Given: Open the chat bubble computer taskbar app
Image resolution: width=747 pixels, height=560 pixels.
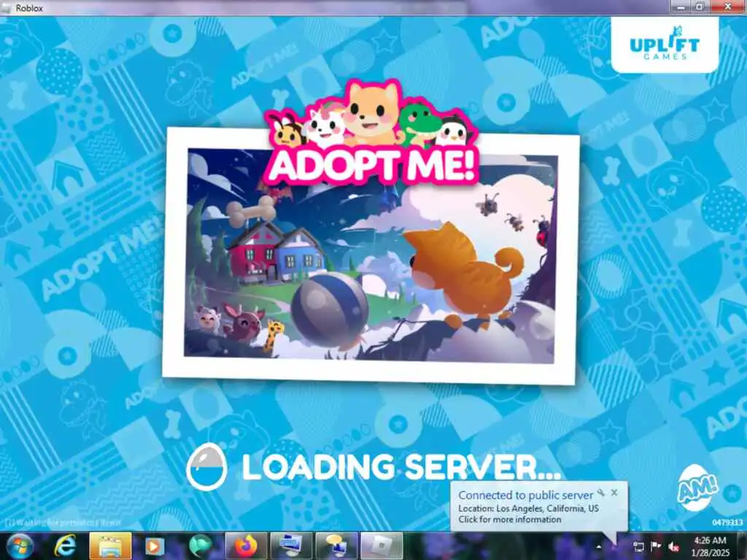Looking at the screenshot, I should 336,546.
